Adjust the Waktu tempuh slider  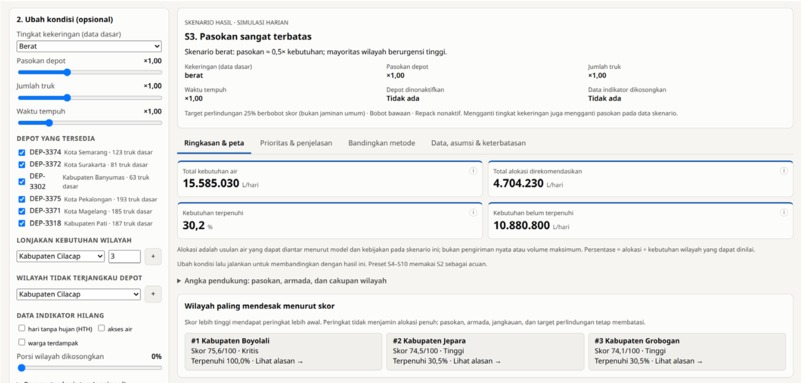point(89,123)
